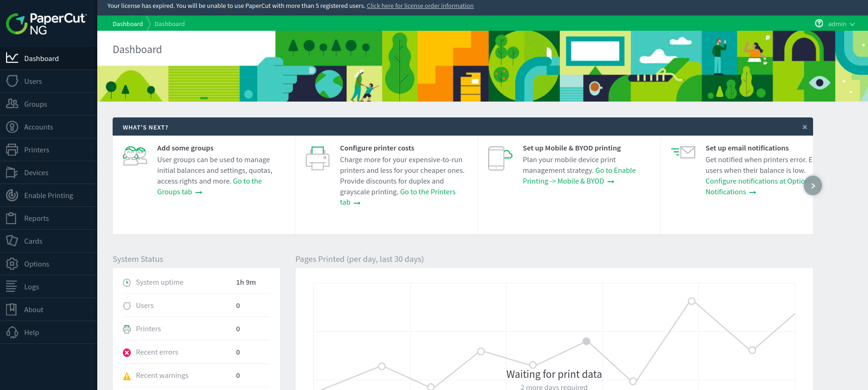Click the Groups people icon in sidebar

tap(12, 103)
